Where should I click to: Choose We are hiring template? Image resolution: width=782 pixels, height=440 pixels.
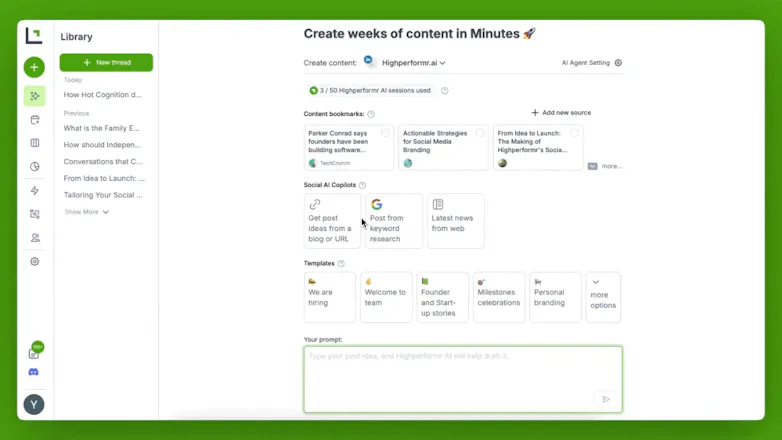330,297
